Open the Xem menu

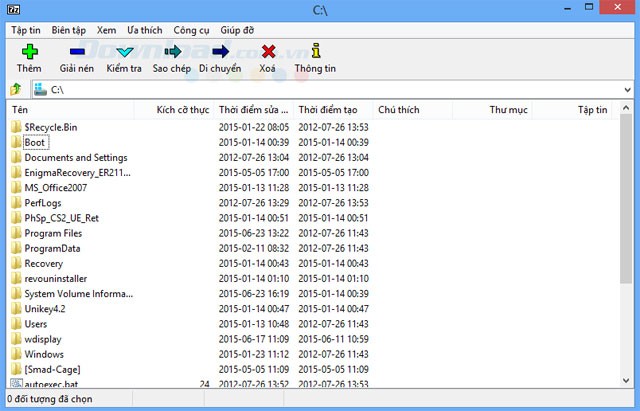(107, 30)
